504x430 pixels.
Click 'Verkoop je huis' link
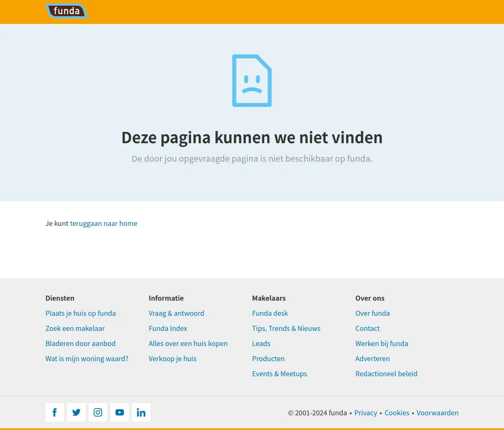click(173, 359)
